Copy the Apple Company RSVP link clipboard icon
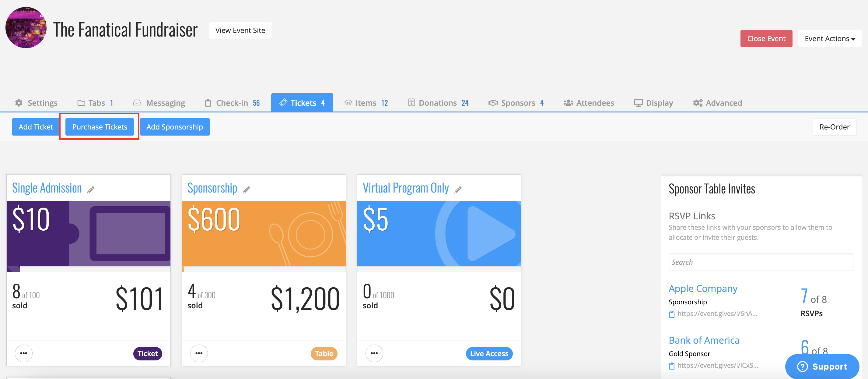This screenshot has height=379, width=868. click(672, 314)
